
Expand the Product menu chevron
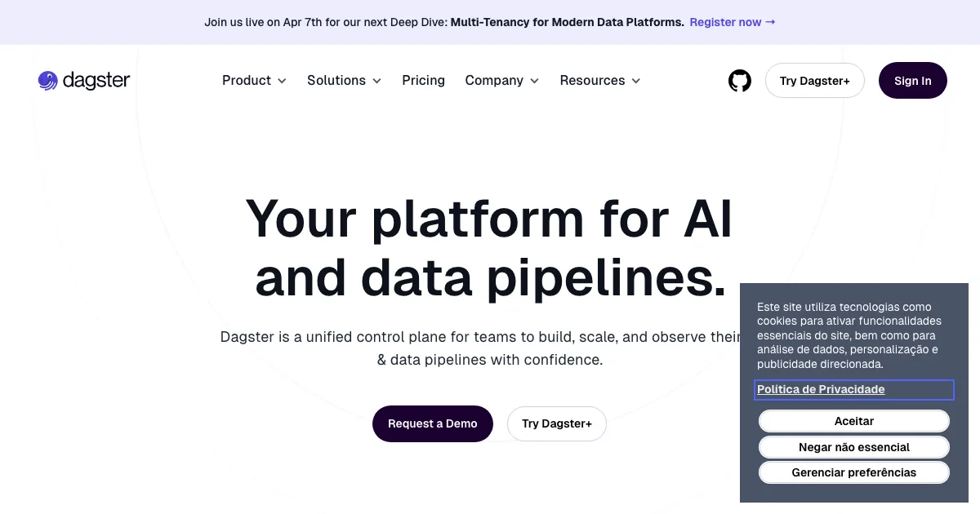click(282, 81)
